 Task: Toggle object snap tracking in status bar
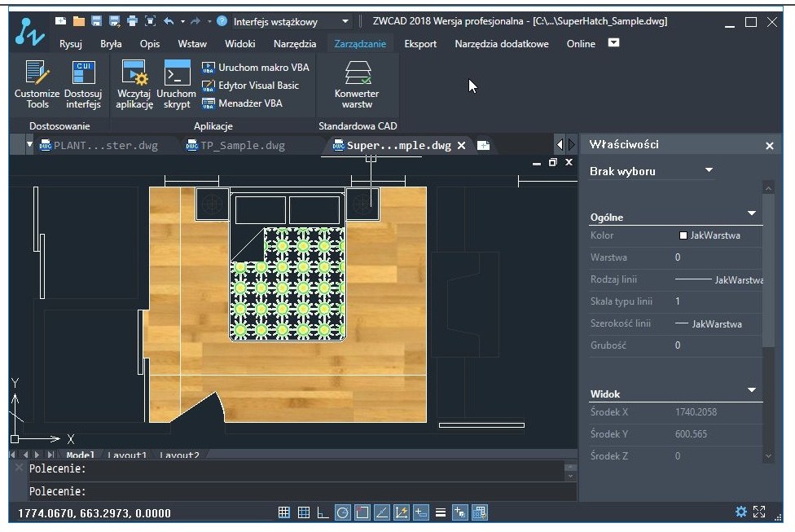pos(382,512)
